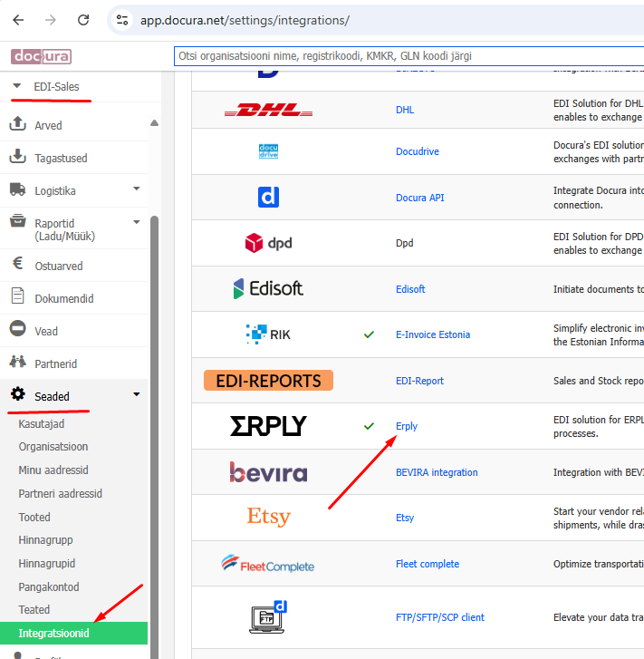Viewport: 644px width, 659px height.
Task: Open Hinnagrupid settings page
Action: [46, 564]
